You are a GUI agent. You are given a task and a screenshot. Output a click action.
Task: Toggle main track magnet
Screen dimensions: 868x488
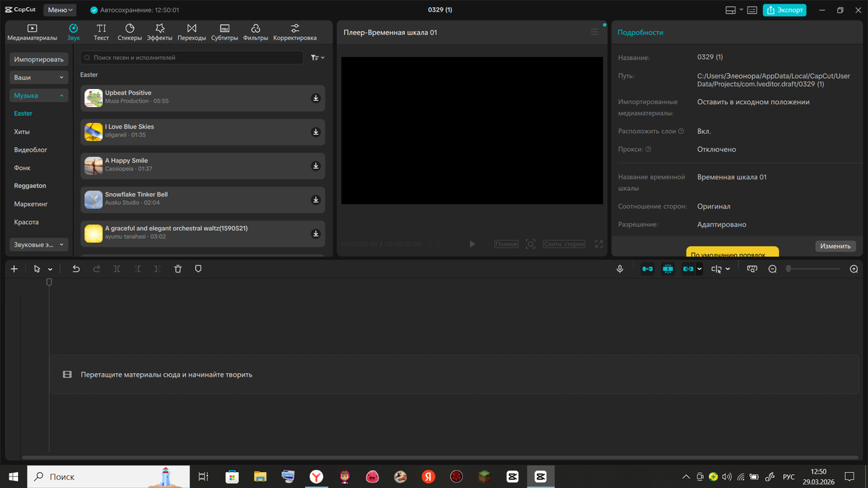647,269
